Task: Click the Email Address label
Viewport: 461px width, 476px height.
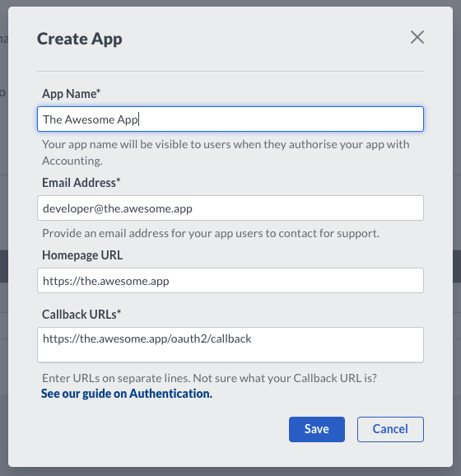Action: (81, 183)
